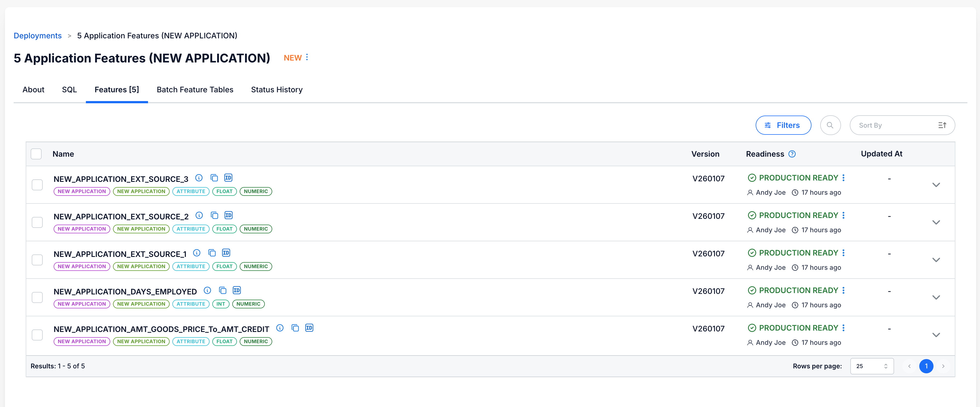
Task: Open the search icon near Sort By
Action: point(831,125)
